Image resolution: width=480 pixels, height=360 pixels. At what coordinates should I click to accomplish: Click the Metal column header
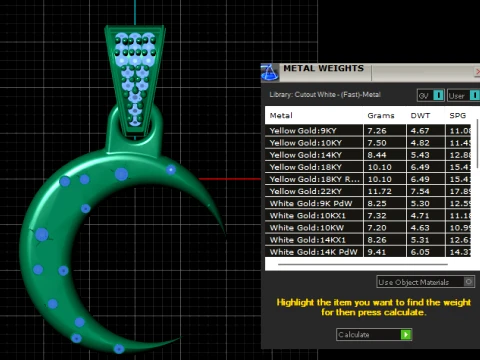point(281,116)
